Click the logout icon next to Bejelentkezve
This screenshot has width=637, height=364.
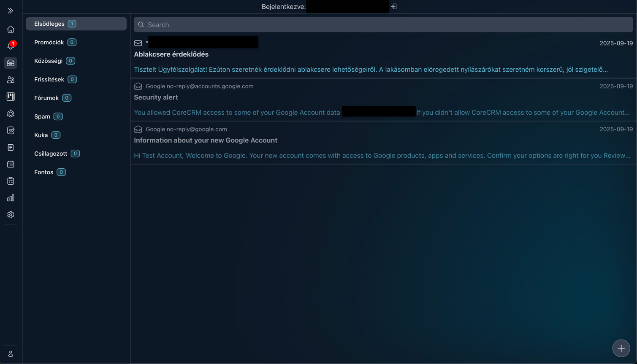[394, 7]
